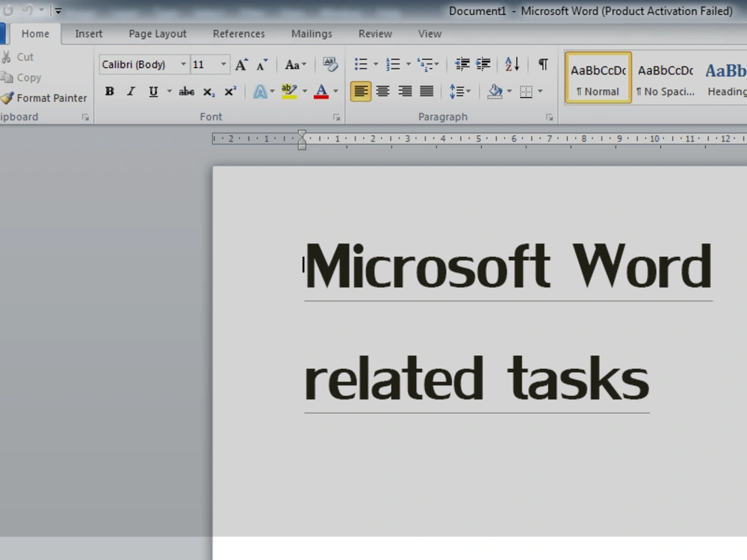Click the text "related tasks" in document
Image resolution: width=747 pixels, height=560 pixels.
(477, 379)
